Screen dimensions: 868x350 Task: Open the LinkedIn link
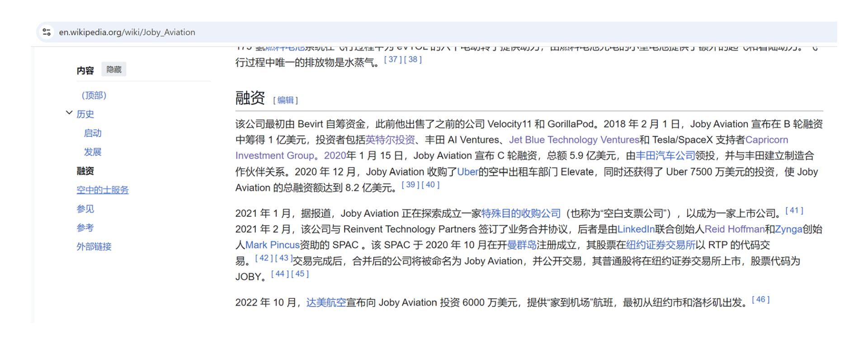click(x=636, y=229)
